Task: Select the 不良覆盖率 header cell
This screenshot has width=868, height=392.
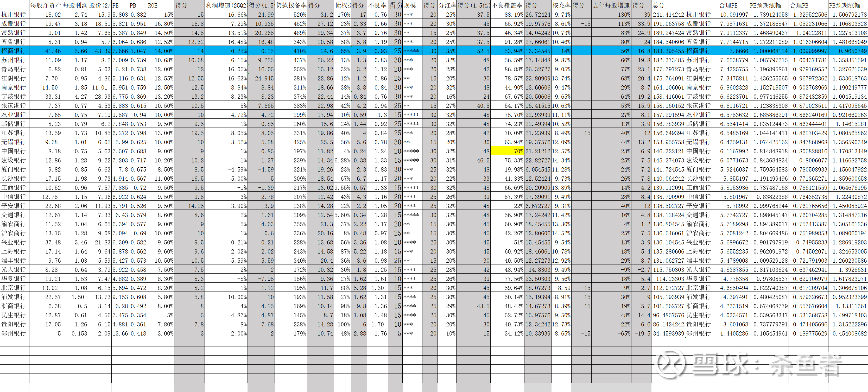Action: click(507, 5)
